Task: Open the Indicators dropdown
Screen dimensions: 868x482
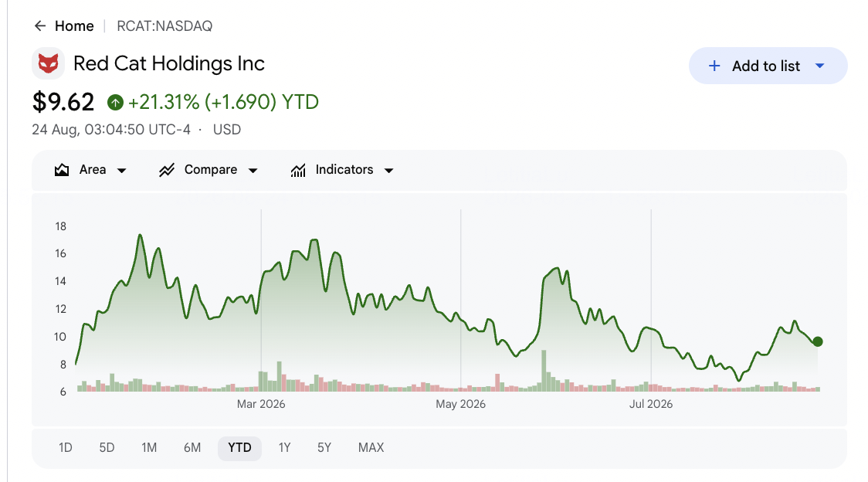Action: (343, 170)
